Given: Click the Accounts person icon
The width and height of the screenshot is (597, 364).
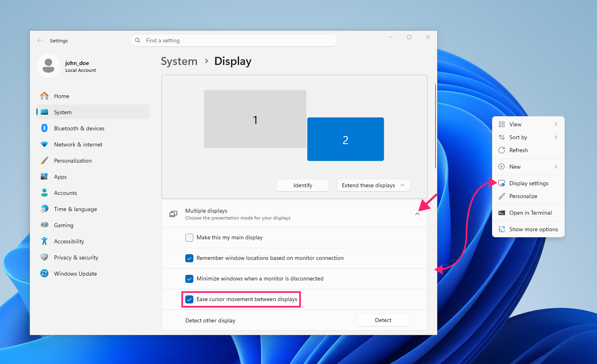Looking at the screenshot, I should (x=44, y=193).
